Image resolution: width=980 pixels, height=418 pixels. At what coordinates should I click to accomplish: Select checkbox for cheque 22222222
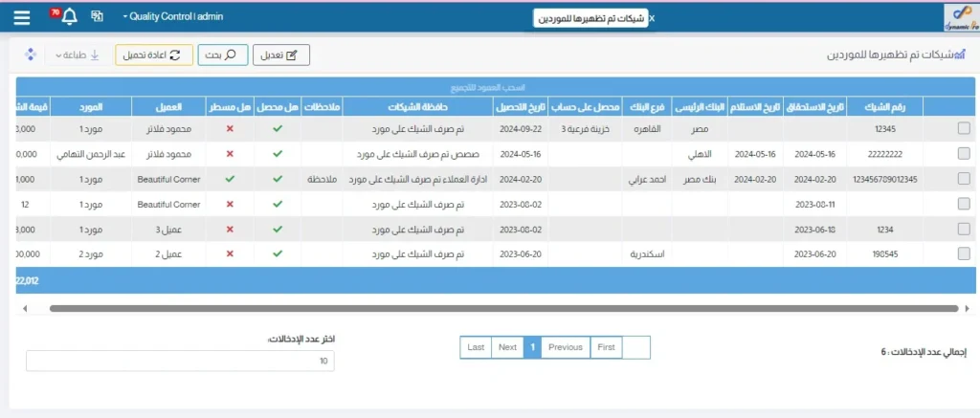pos(963,153)
